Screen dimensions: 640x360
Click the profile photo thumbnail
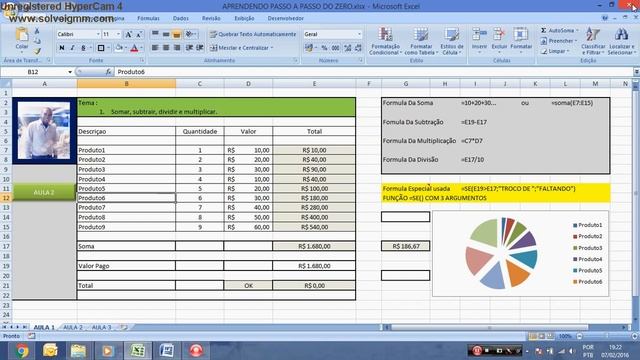[x=44, y=131]
